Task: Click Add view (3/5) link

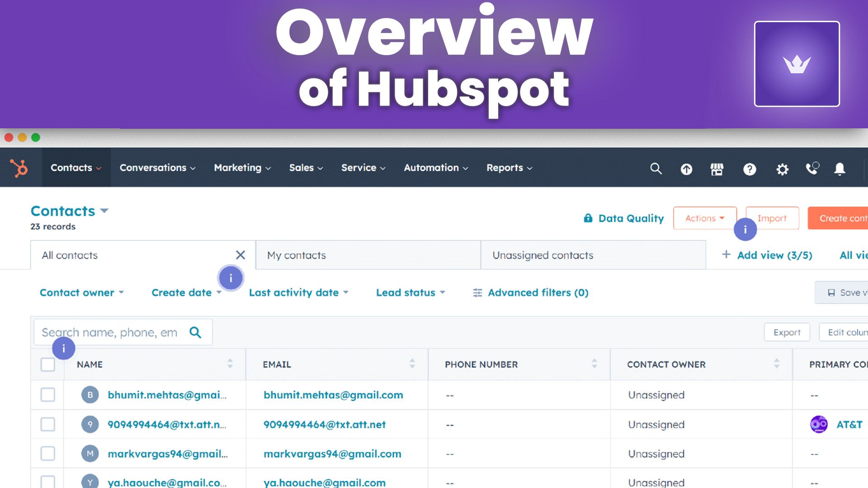Action: [x=774, y=255]
